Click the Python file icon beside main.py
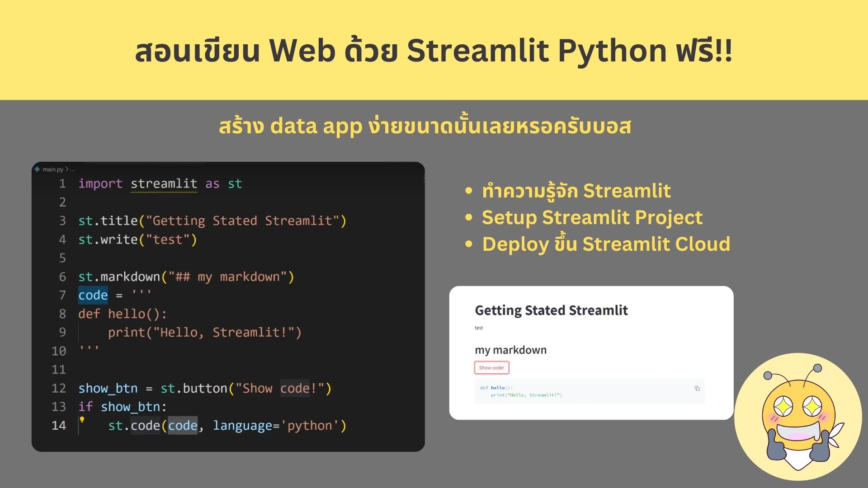This screenshot has height=488, width=868. point(37,169)
